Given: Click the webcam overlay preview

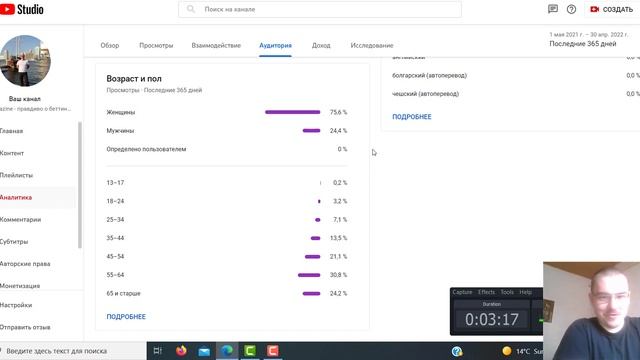Looking at the screenshot, I should pyautogui.click(x=591, y=311).
